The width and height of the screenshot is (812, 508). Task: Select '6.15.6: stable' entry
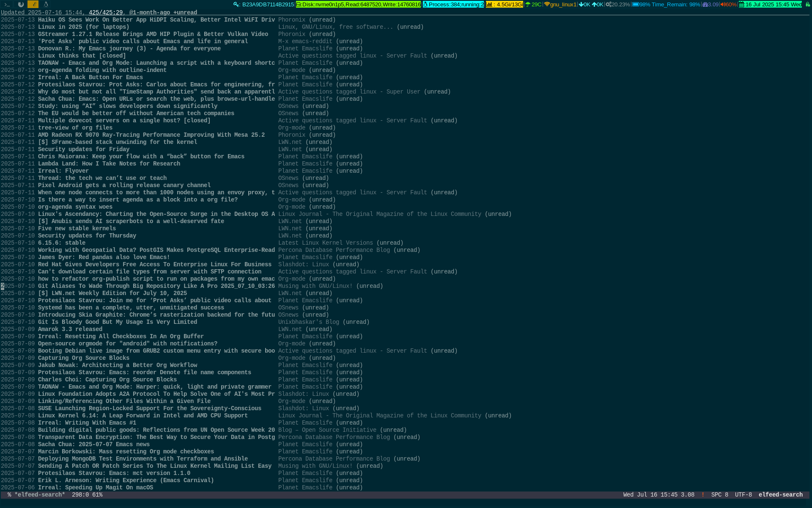pyautogui.click(x=62, y=243)
